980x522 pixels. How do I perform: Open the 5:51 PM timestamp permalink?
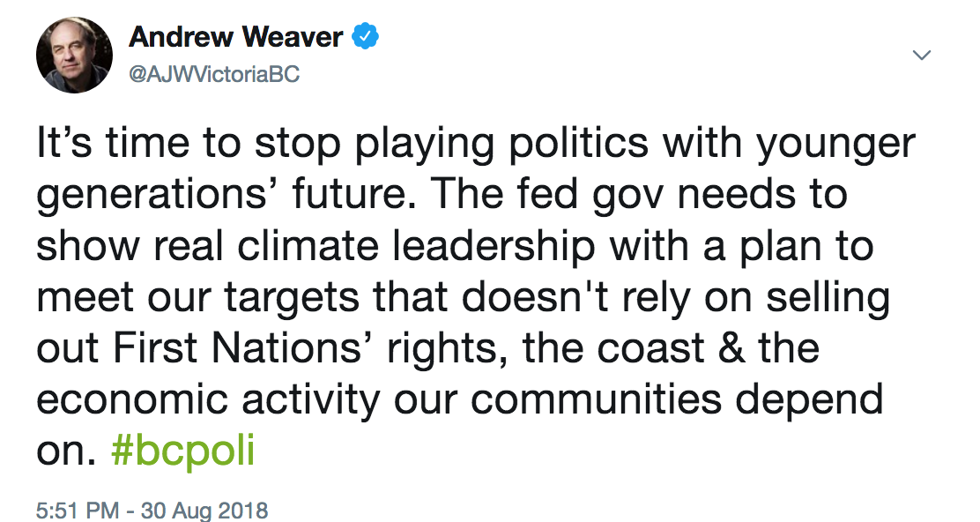click(77, 511)
